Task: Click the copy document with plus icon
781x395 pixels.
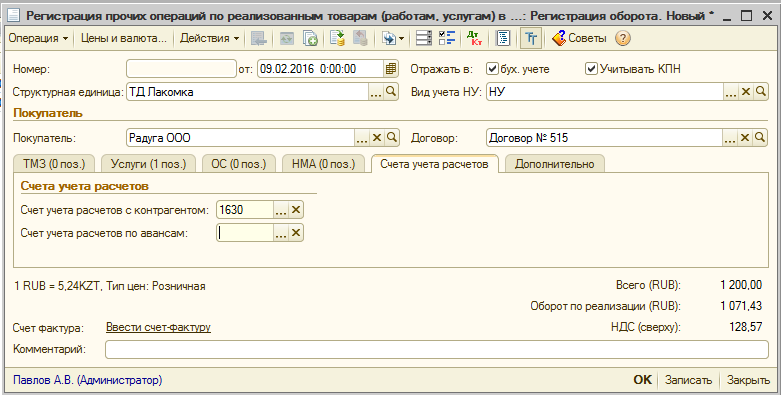Action: pos(310,38)
